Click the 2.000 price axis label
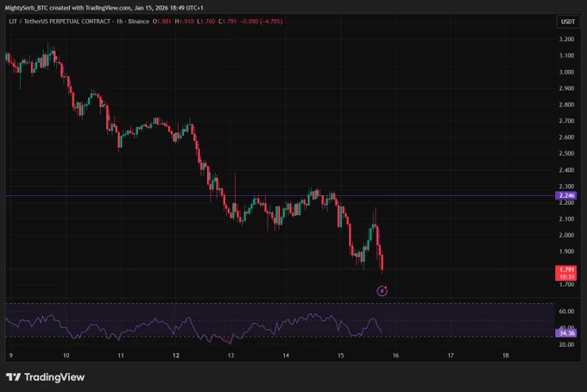The height and width of the screenshot is (392, 587). pos(566,235)
